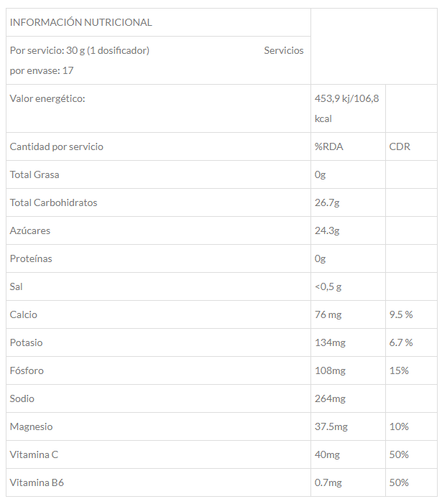Click the INFORMACIÓN NUTRICIONAL header cell

(x=80, y=22)
